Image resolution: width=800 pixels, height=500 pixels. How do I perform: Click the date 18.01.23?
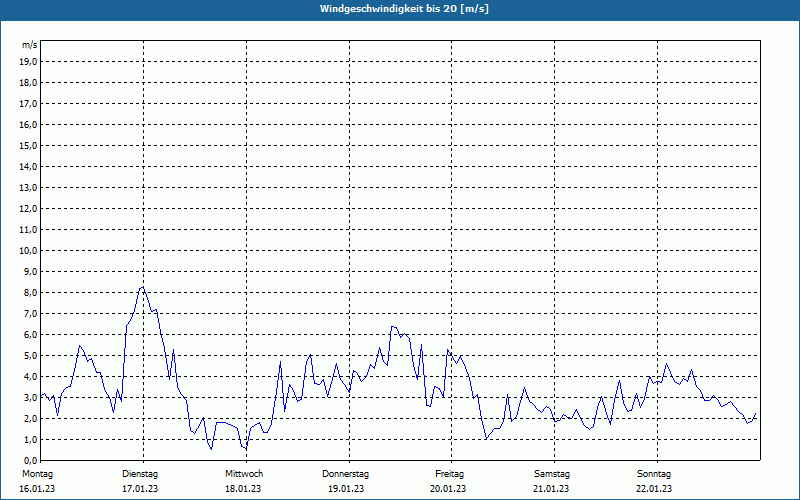click(243, 489)
